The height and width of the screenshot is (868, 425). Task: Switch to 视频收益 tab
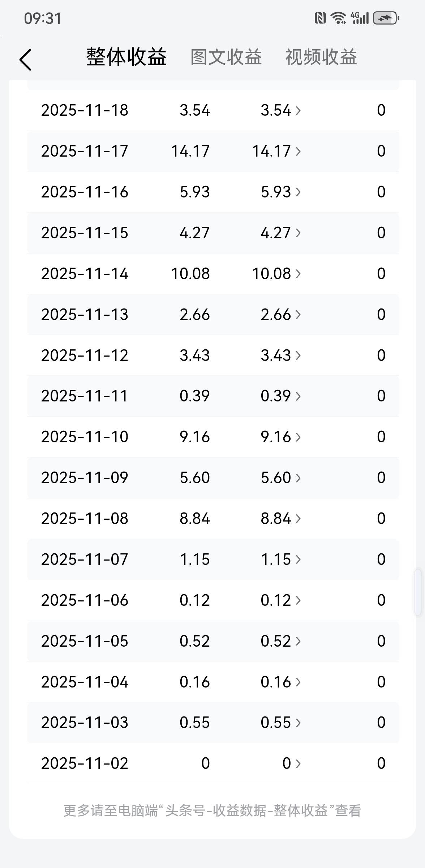[x=321, y=57]
